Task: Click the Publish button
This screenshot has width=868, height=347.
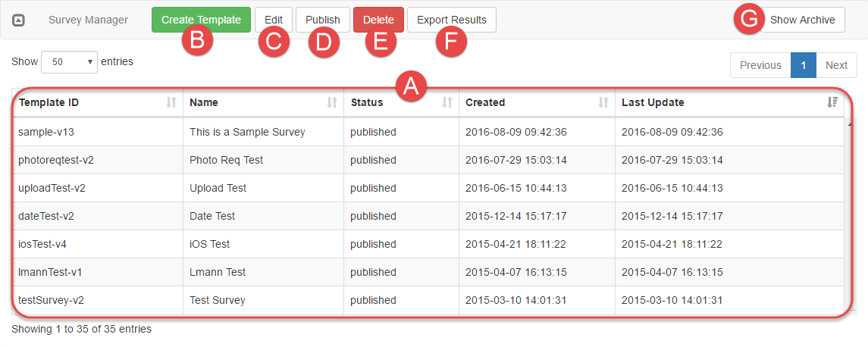Action: pos(323,20)
